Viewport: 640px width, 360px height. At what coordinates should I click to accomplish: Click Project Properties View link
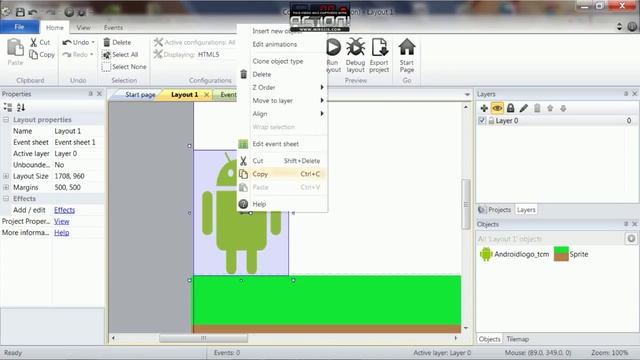point(62,221)
